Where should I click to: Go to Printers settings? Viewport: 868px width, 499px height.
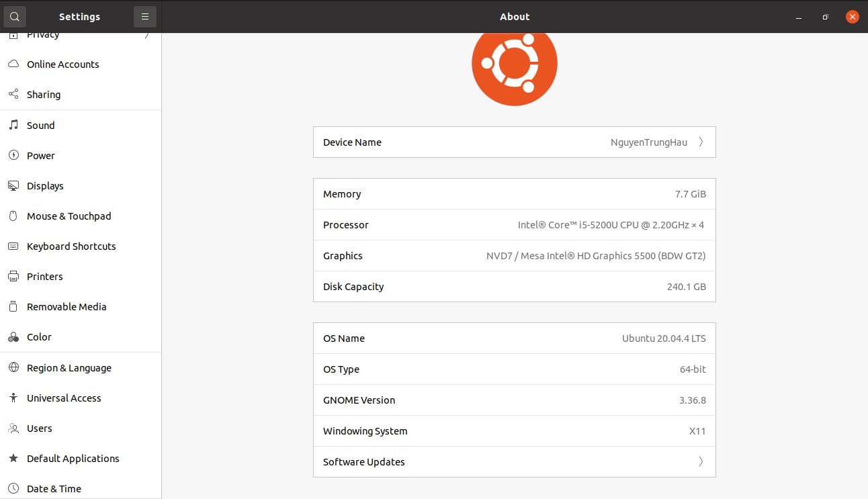(81, 277)
